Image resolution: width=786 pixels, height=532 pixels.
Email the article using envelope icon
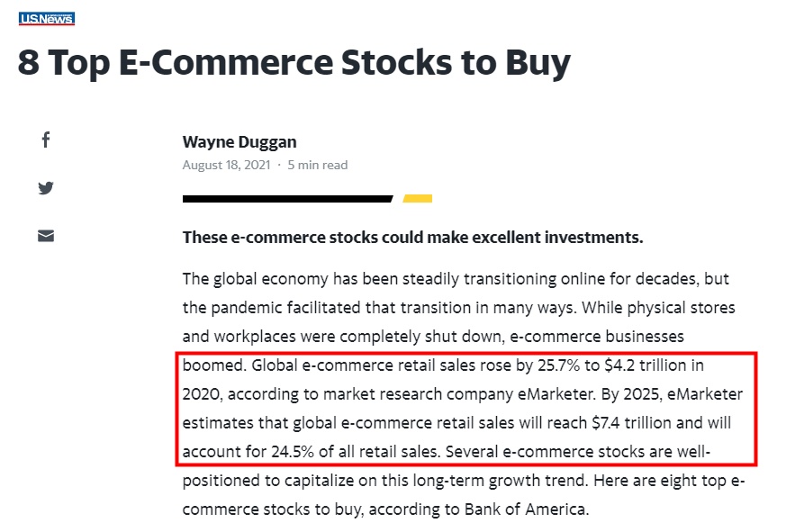click(x=46, y=236)
